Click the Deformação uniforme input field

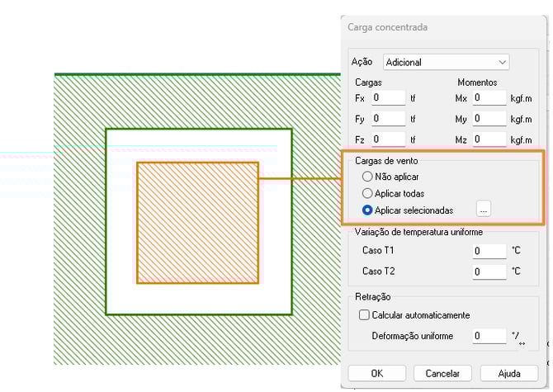coord(489,336)
